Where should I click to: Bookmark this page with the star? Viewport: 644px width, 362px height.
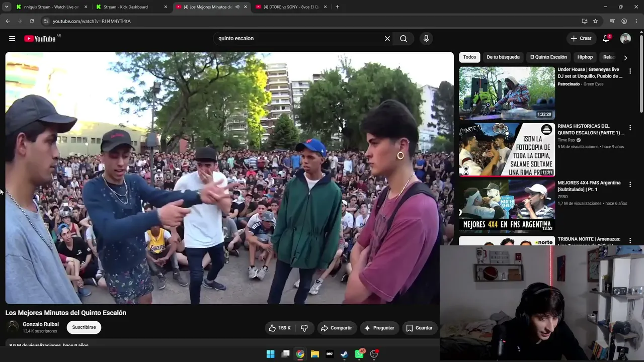coord(595,21)
